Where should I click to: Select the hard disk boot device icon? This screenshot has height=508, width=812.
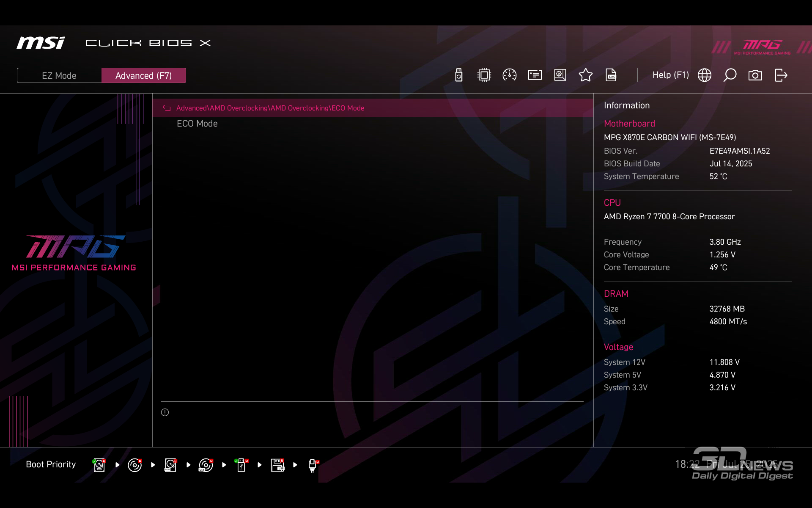pos(99,465)
